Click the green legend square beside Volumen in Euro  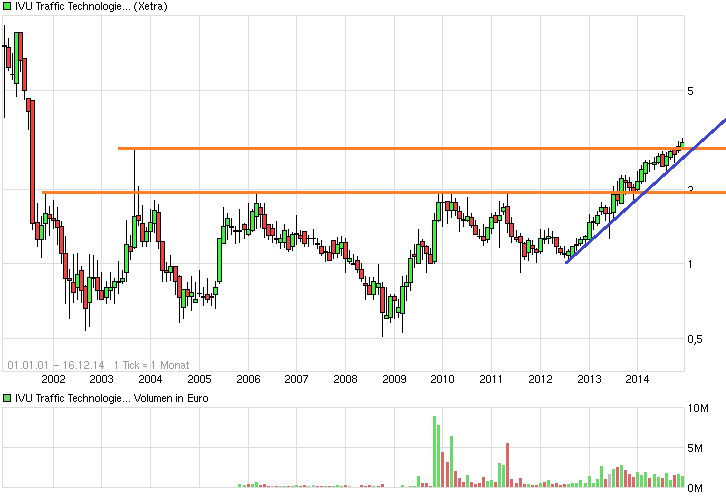[6, 398]
